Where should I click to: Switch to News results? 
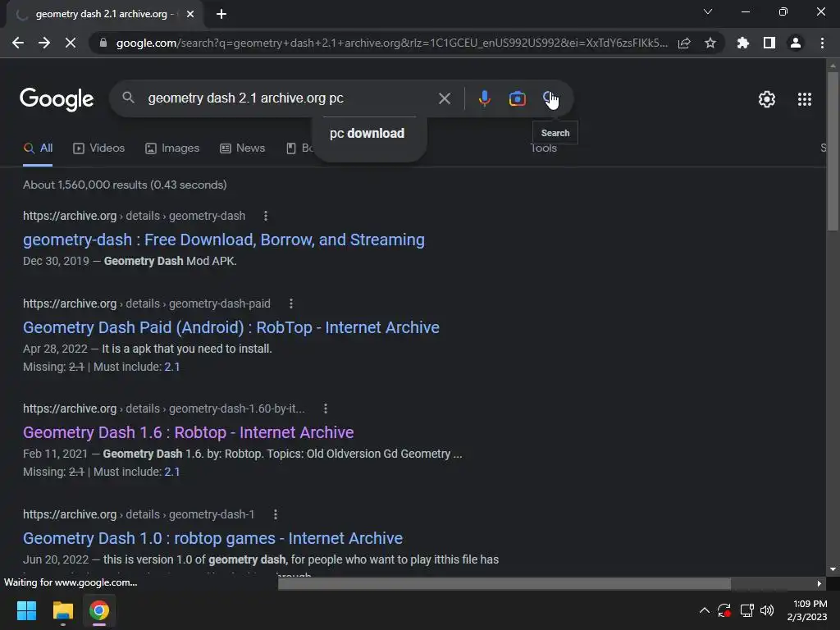coord(242,148)
